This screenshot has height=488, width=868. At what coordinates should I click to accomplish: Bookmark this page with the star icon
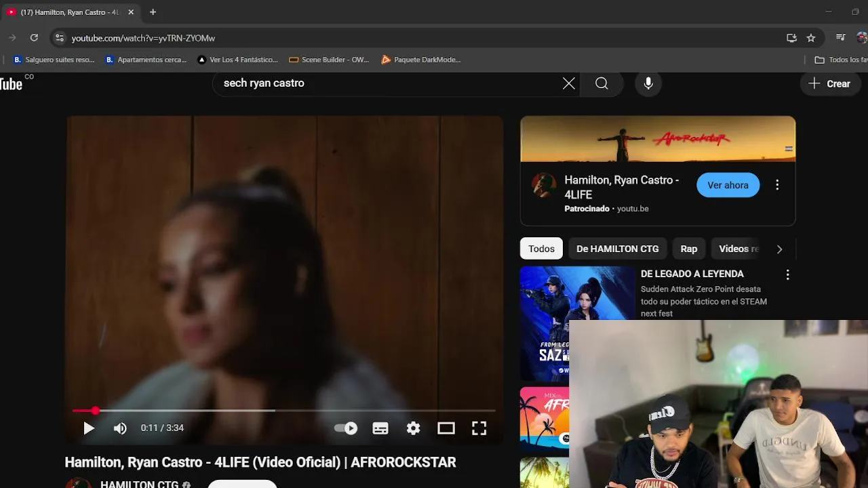click(811, 38)
